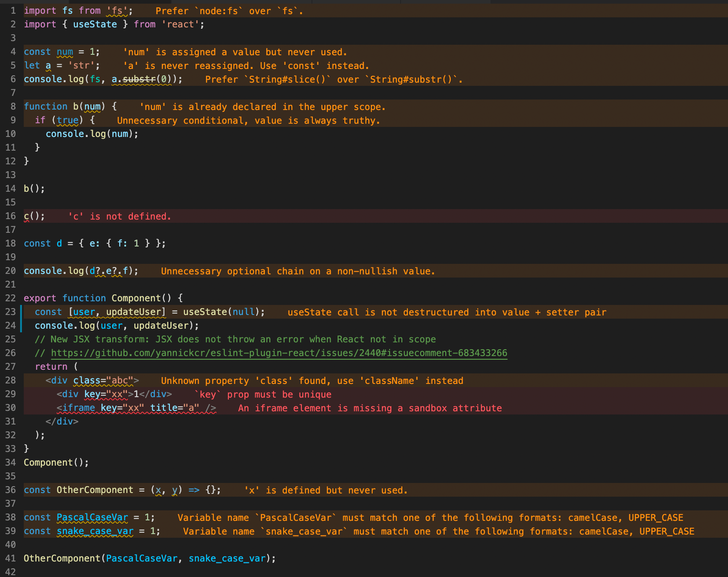Screen dimensions: 728x577
Task: Open the GitHub eslint-plugin-react issue link
Action: (x=279, y=353)
